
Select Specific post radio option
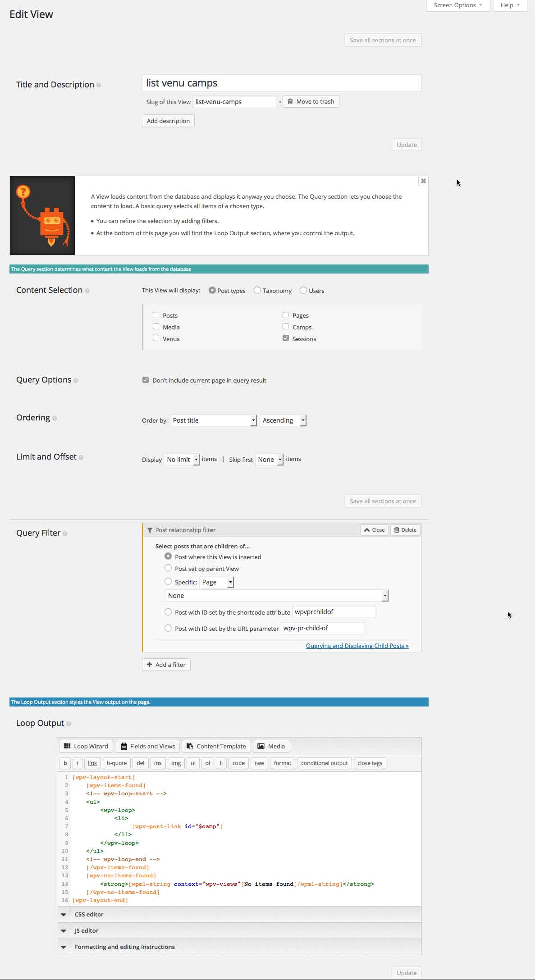coord(168,581)
